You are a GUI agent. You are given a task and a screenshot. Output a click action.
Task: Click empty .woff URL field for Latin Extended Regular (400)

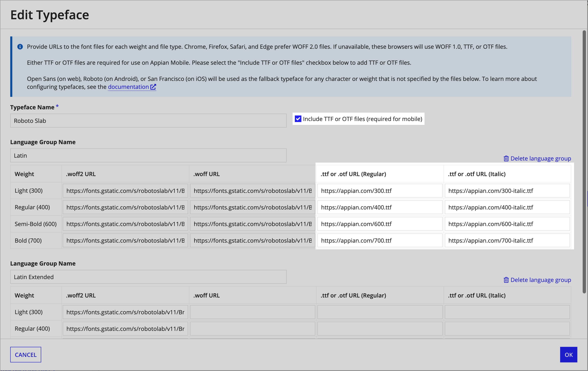[253, 329]
